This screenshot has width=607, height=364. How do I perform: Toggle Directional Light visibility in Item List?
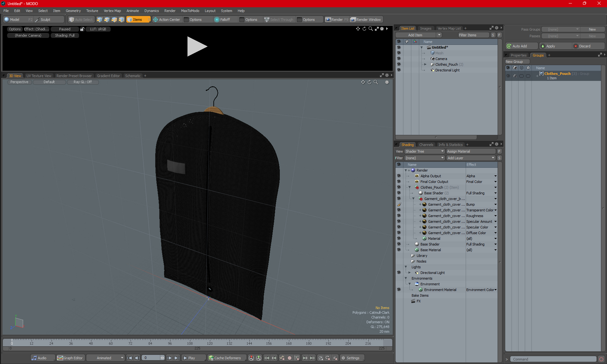(399, 70)
